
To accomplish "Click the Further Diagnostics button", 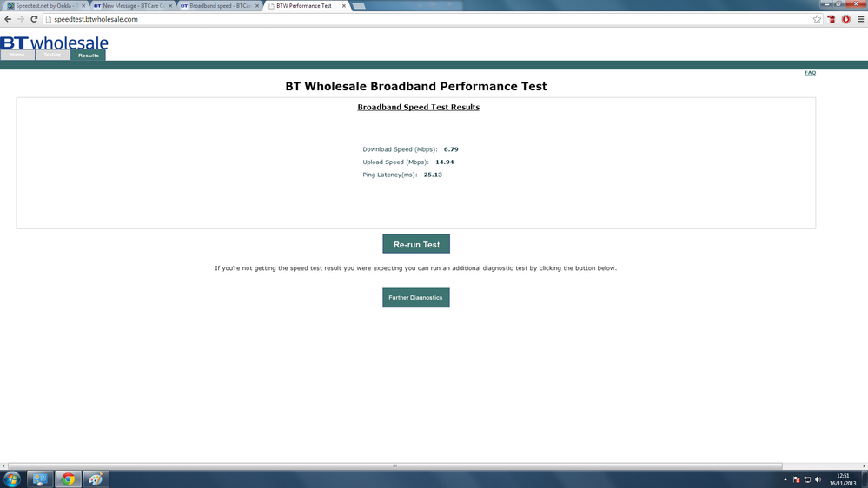I will (x=415, y=298).
